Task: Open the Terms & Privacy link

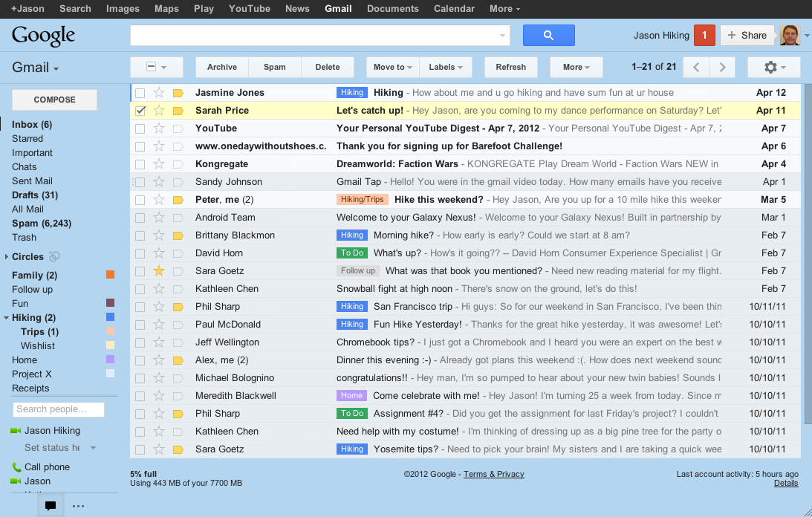Action: [493, 474]
